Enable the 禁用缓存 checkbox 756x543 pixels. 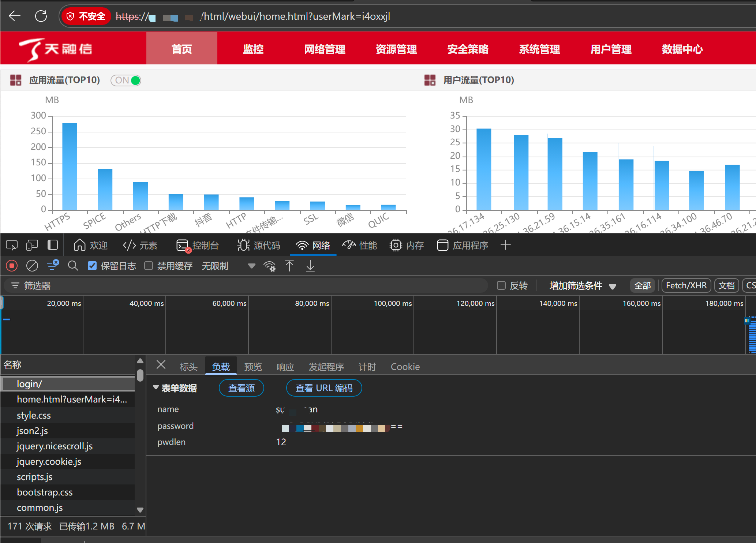[149, 266]
